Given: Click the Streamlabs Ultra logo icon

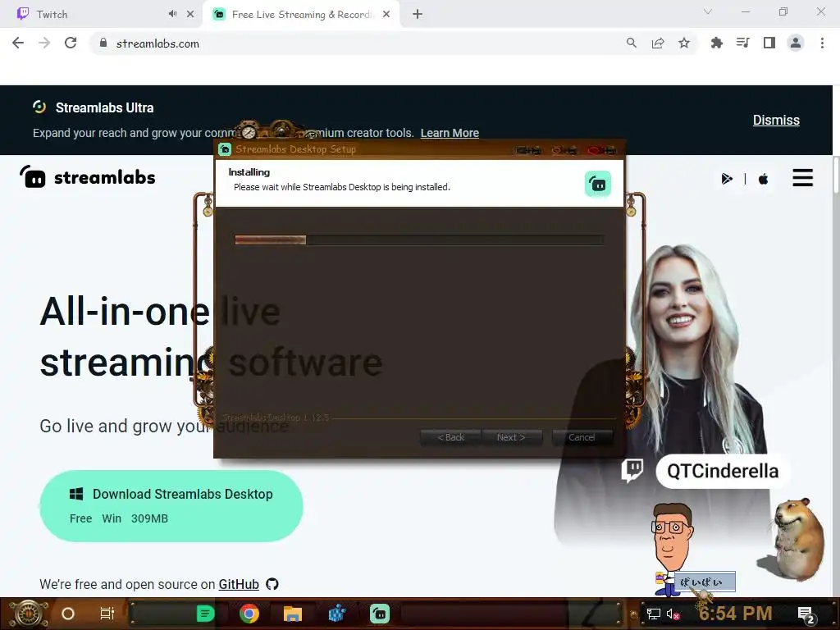Looking at the screenshot, I should click(39, 107).
